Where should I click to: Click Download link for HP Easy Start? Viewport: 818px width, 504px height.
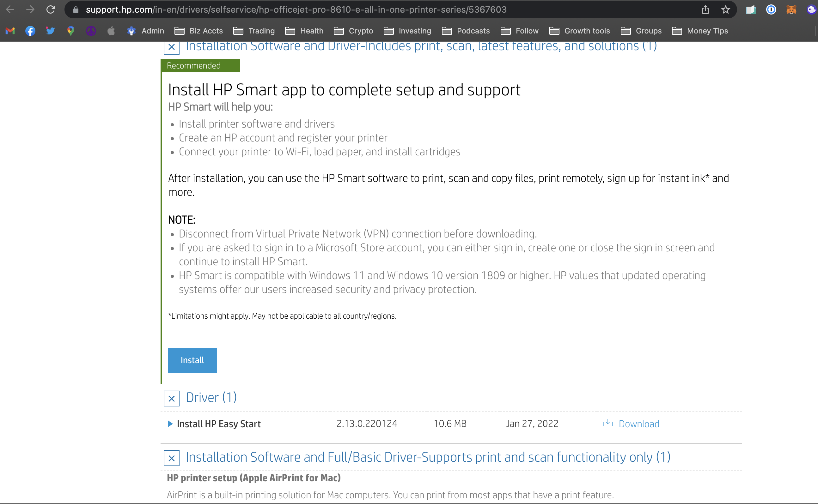pyautogui.click(x=638, y=424)
